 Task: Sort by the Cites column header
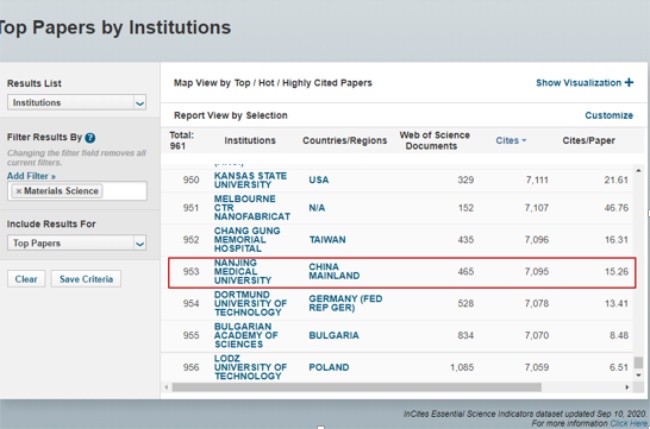point(511,141)
